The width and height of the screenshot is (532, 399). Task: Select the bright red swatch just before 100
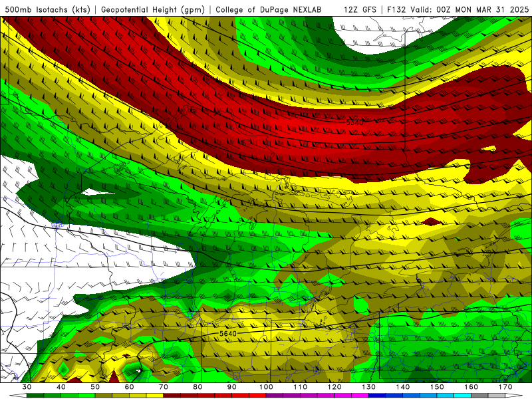click(x=257, y=396)
